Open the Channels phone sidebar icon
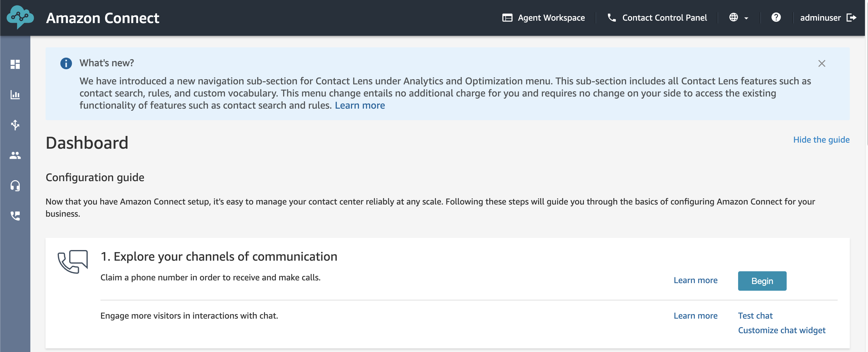This screenshot has height=352, width=868. tap(15, 216)
